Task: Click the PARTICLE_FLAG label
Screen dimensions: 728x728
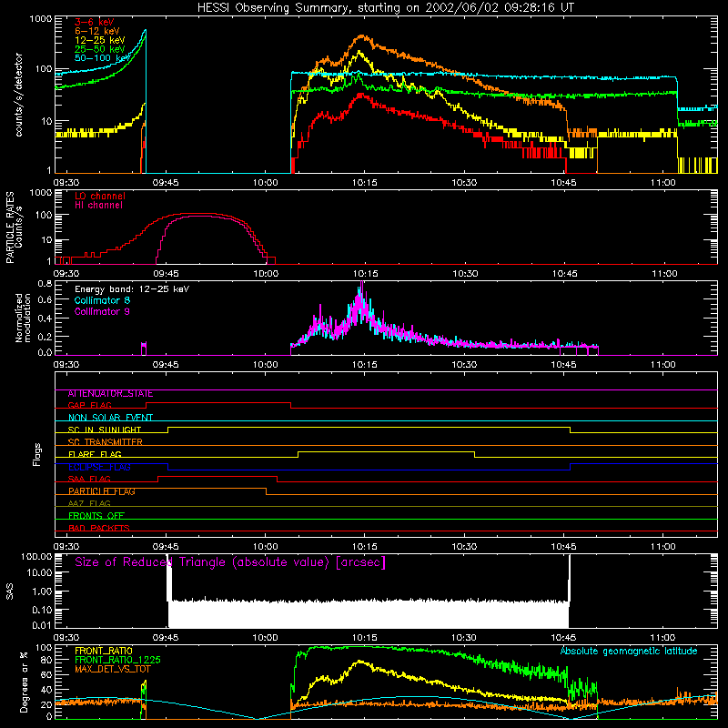Action: pos(102,491)
